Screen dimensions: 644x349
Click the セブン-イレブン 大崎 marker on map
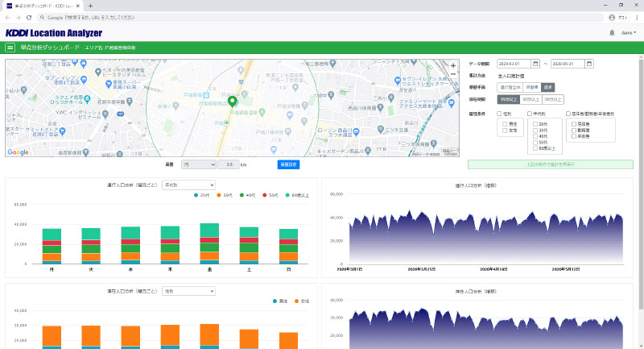pyautogui.click(x=397, y=81)
